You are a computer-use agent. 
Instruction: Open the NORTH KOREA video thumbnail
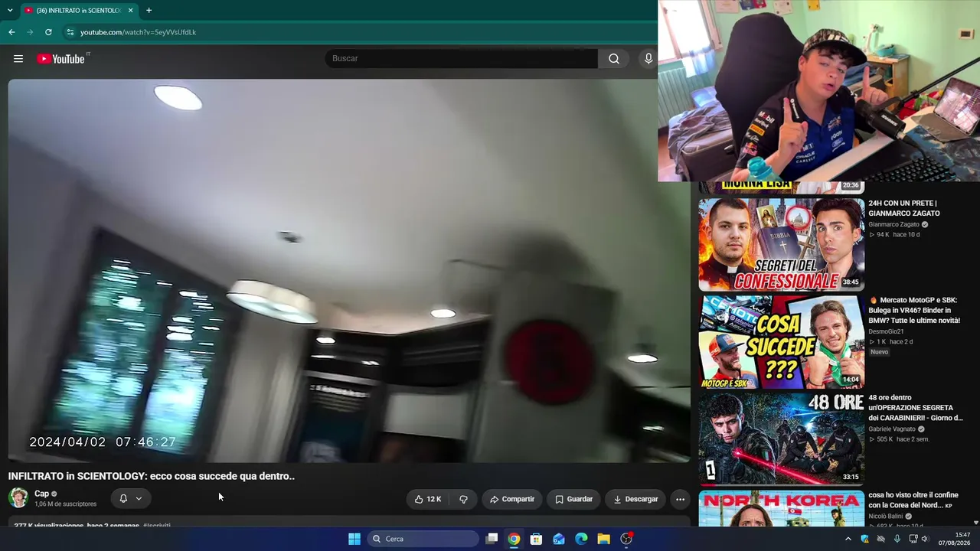pos(781,508)
